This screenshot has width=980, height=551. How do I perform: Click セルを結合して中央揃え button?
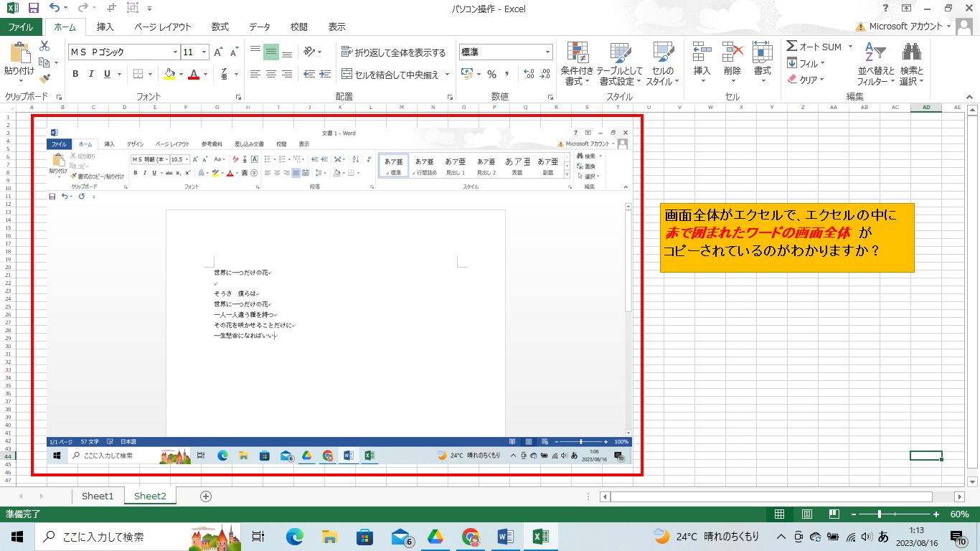click(x=392, y=74)
